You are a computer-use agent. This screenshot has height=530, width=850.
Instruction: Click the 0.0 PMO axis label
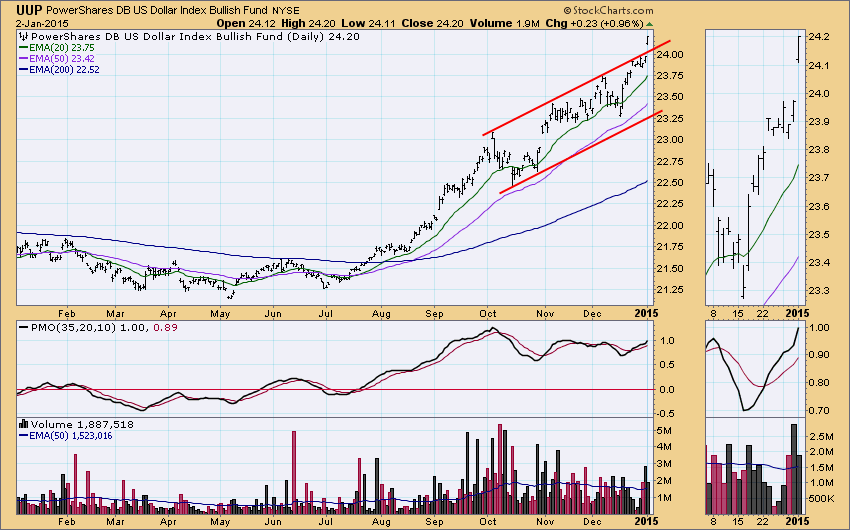click(x=667, y=390)
